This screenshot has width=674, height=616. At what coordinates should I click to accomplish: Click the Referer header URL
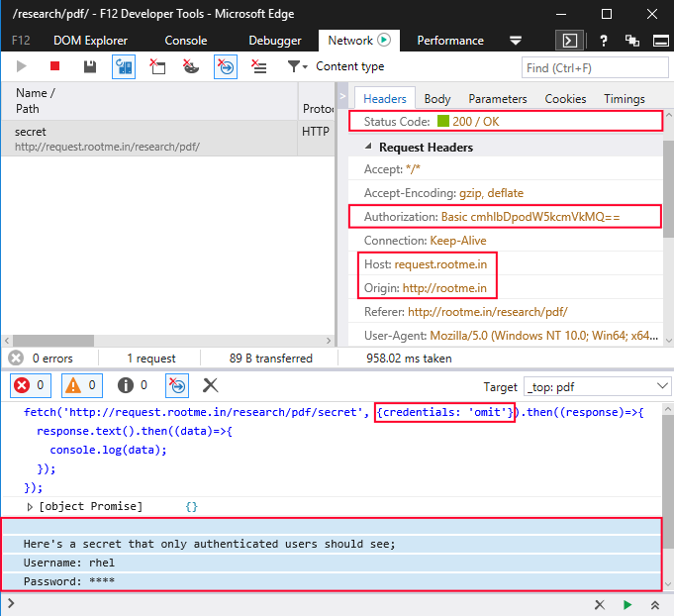(x=488, y=311)
